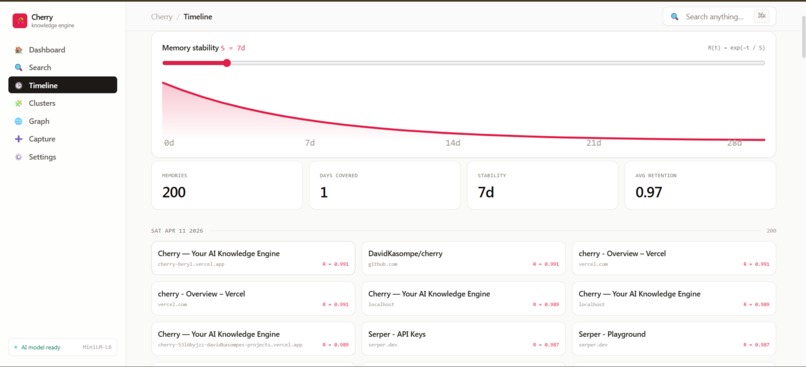Image resolution: width=806 pixels, height=367 pixels.
Task: Click the MiniLM-L6 model label
Action: pyautogui.click(x=97, y=347)
